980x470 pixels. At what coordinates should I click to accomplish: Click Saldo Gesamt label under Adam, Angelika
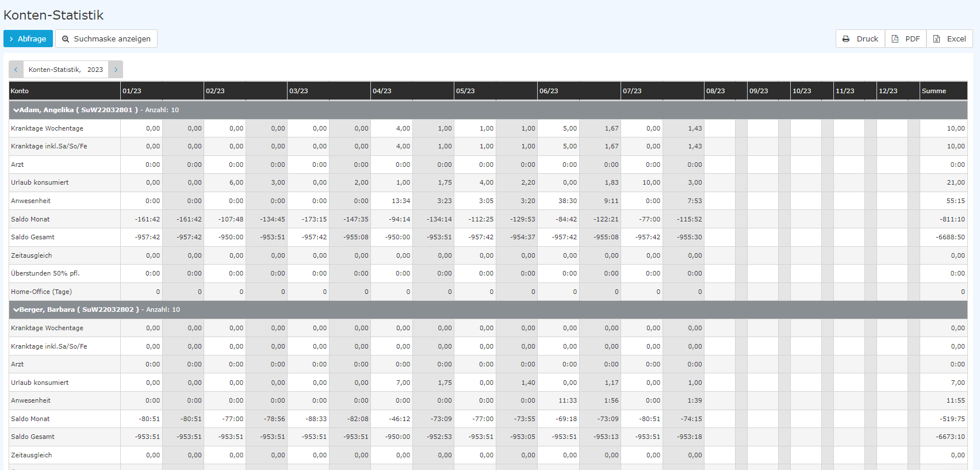(33, 237)
